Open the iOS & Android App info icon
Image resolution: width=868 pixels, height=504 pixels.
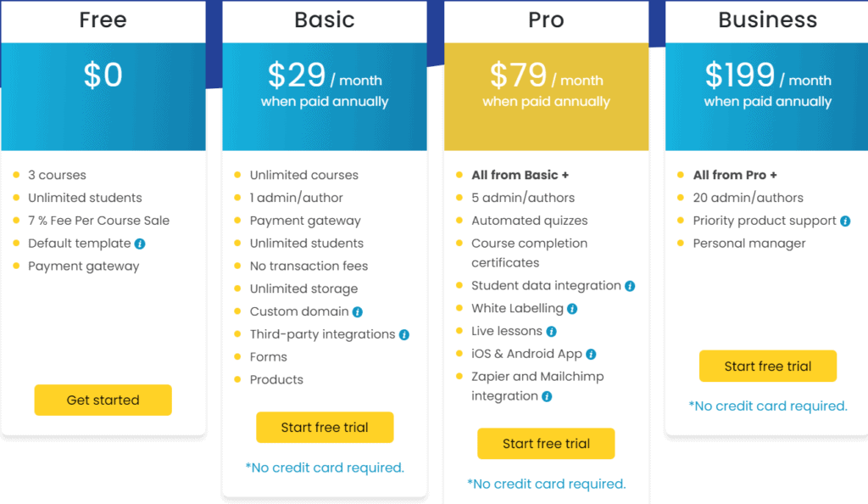click(589, 354)
